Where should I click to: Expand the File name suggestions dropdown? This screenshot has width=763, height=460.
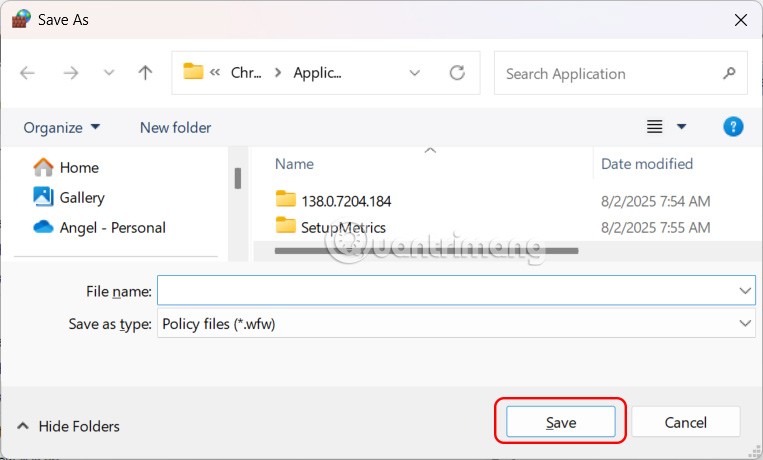click(745, 291)
